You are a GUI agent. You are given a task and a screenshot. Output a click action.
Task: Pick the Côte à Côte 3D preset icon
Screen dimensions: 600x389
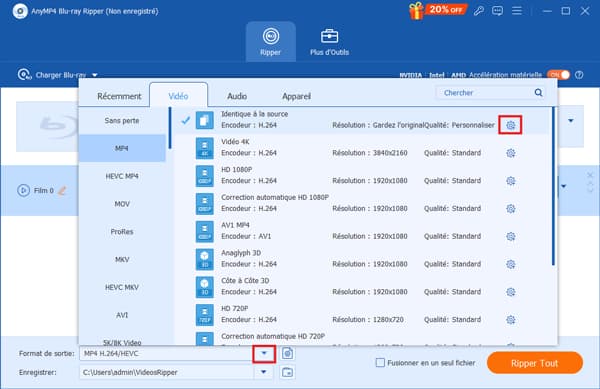[x=204, y=287]
